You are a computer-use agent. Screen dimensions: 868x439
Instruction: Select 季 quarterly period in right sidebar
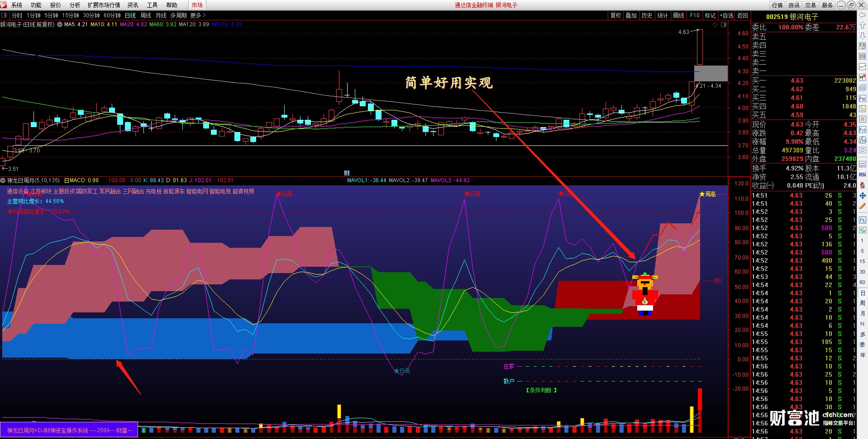862,345
